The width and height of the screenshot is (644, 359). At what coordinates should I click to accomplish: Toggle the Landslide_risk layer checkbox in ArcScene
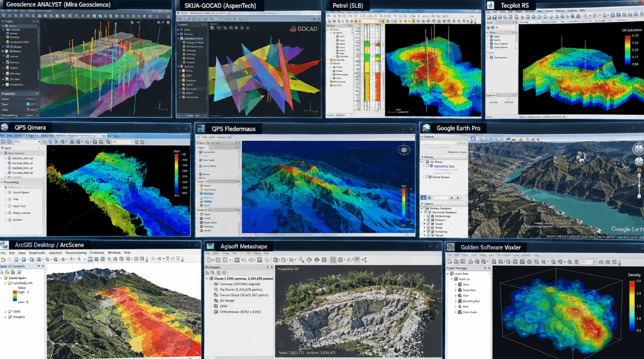[9, 284]
